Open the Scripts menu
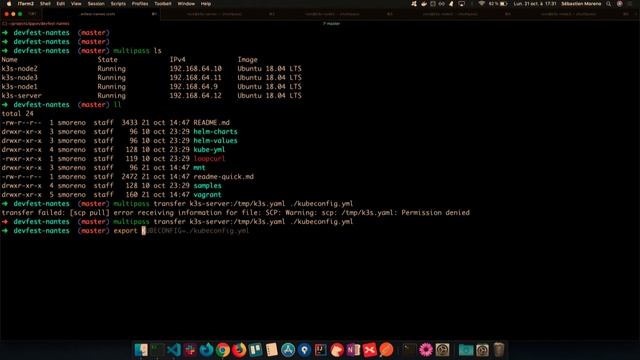 pos(118,4)
